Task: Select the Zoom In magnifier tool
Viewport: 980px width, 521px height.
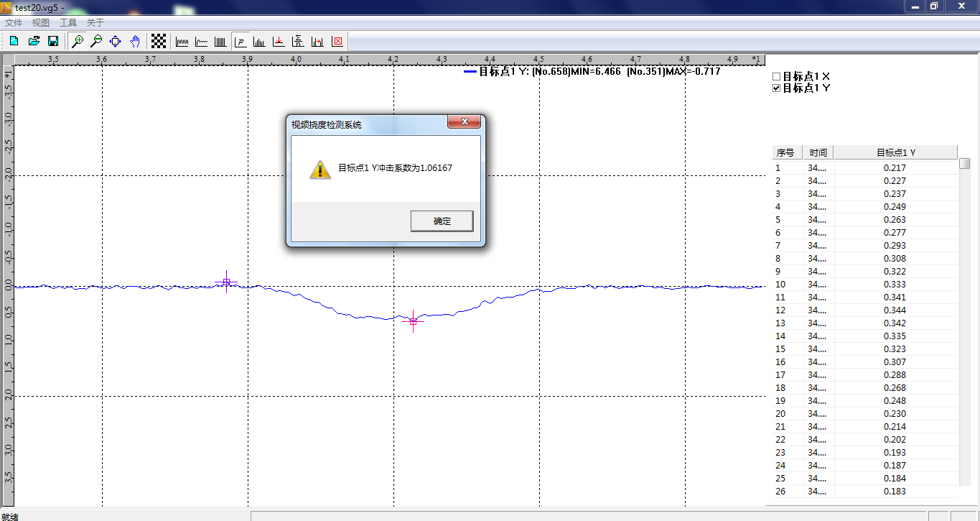Action: click(78, 41)
